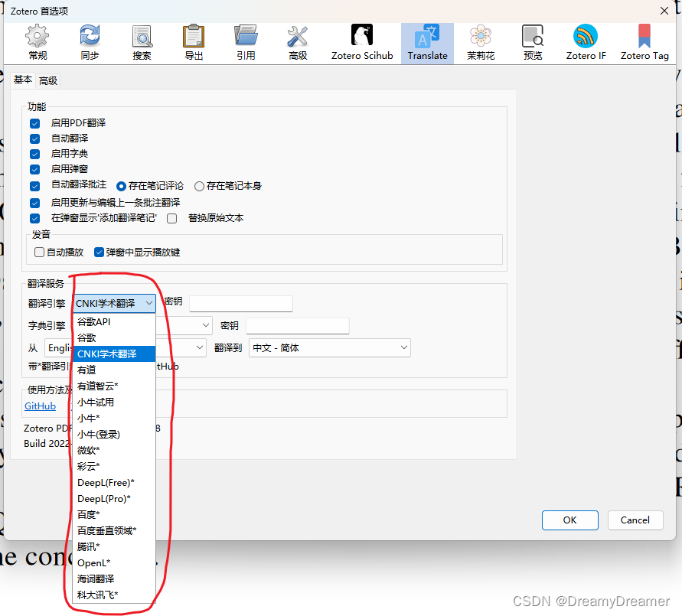682x616 pixels.
Task: Switch to the 基本 tab
Action: pos(23,80)
